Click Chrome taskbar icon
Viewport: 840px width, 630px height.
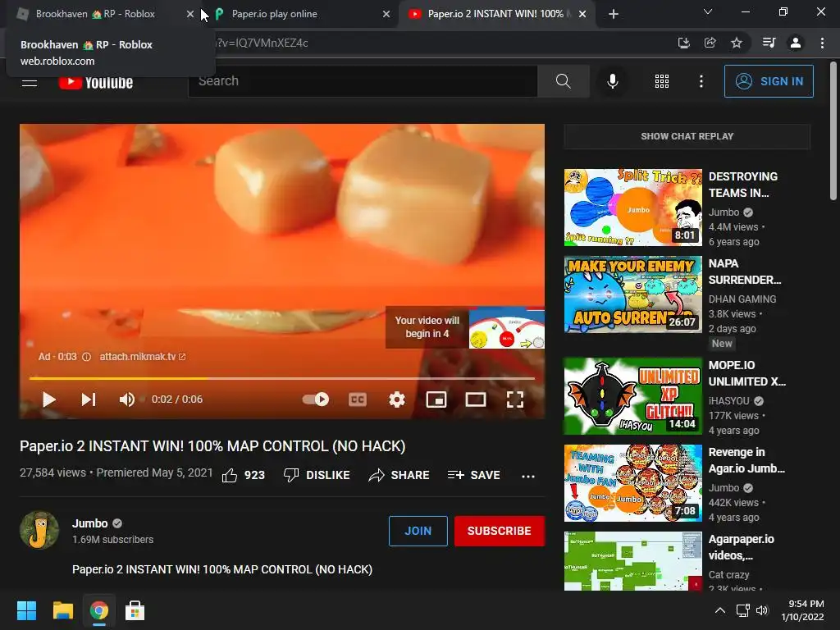[x=99, y=610]
